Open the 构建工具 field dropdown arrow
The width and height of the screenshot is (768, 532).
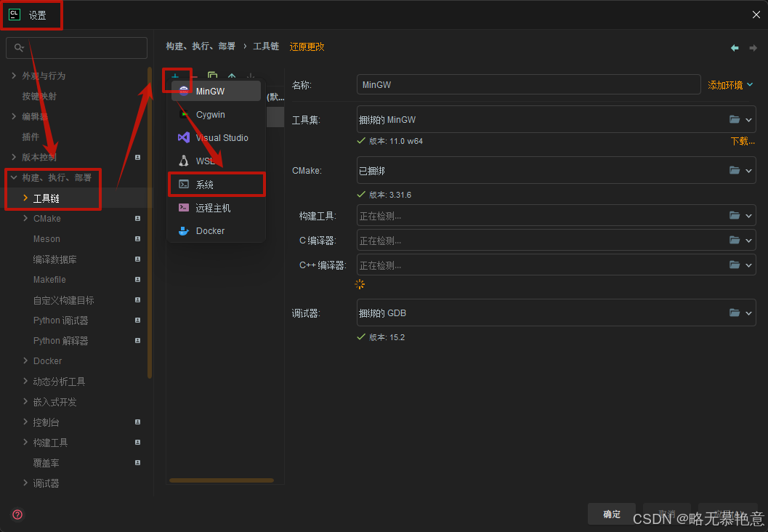(x=748, y=216)
